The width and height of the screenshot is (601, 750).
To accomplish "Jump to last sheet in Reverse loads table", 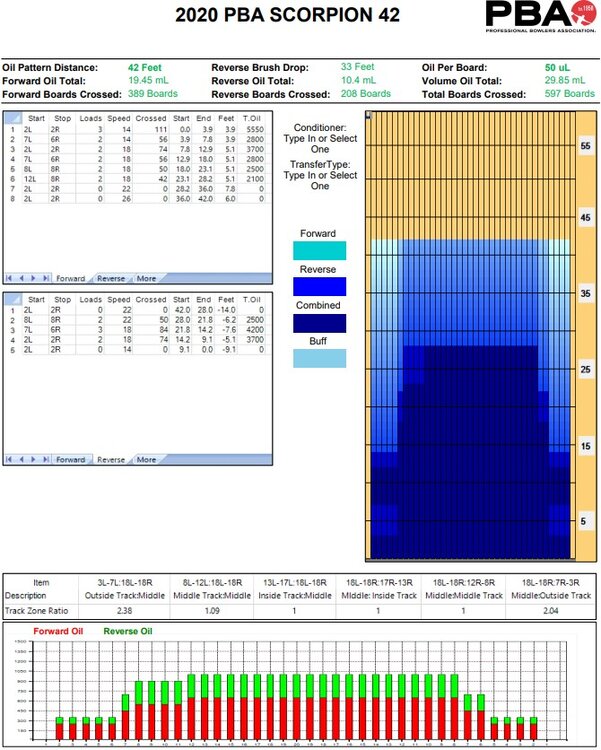I will click(x=45, y=459).
